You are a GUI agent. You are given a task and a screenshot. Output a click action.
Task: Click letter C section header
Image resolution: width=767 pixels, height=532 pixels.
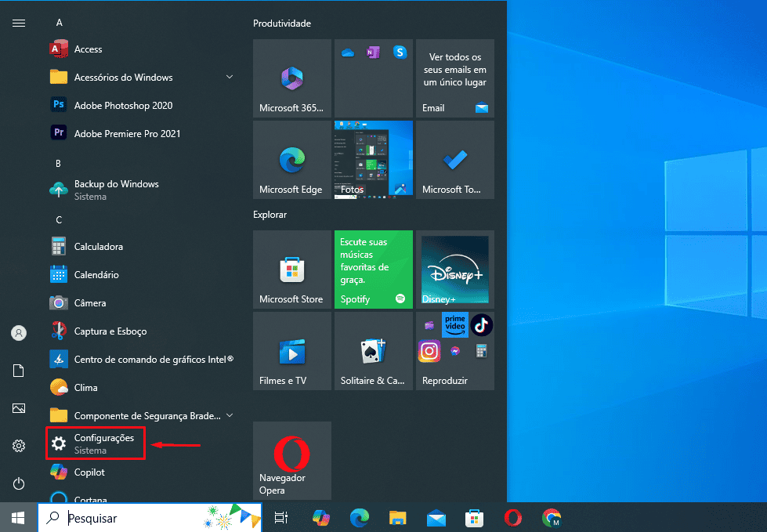tap(59, 219)
